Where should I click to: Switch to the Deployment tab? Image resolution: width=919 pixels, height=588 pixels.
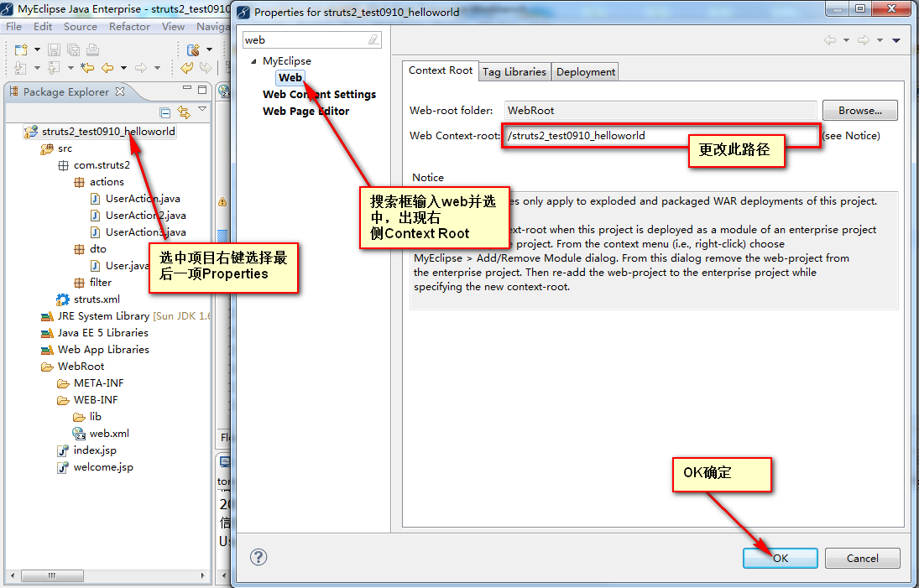click(586, 72)
